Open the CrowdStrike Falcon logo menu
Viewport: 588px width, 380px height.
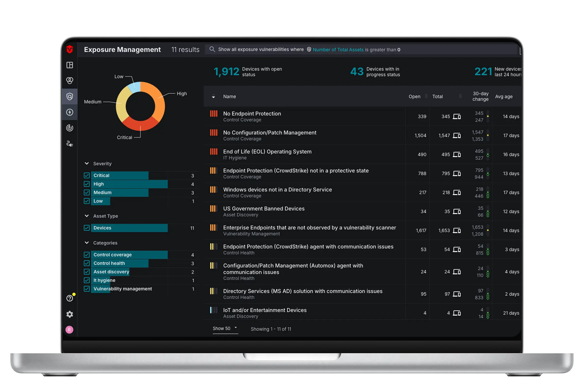[x=70, y=49]
